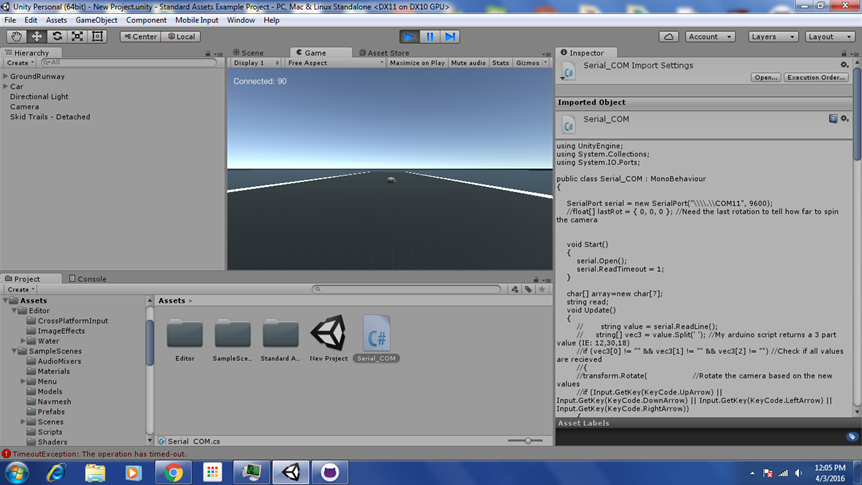
Task: Open the Layout dropdown
Action: click(830, 37)
